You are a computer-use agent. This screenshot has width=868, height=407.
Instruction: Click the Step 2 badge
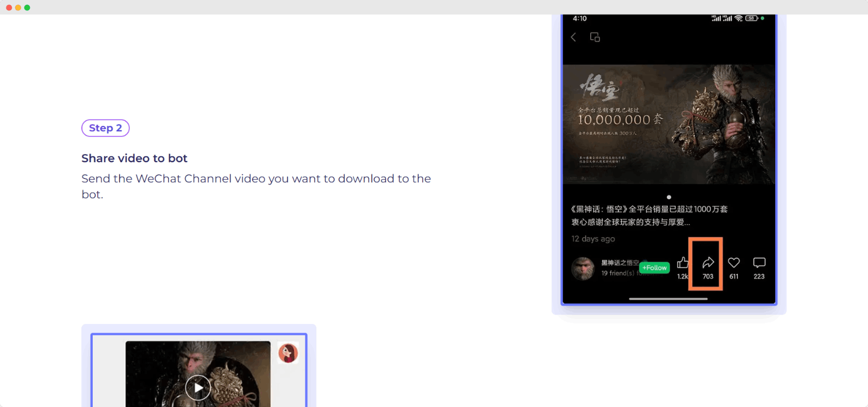(105, 128)
